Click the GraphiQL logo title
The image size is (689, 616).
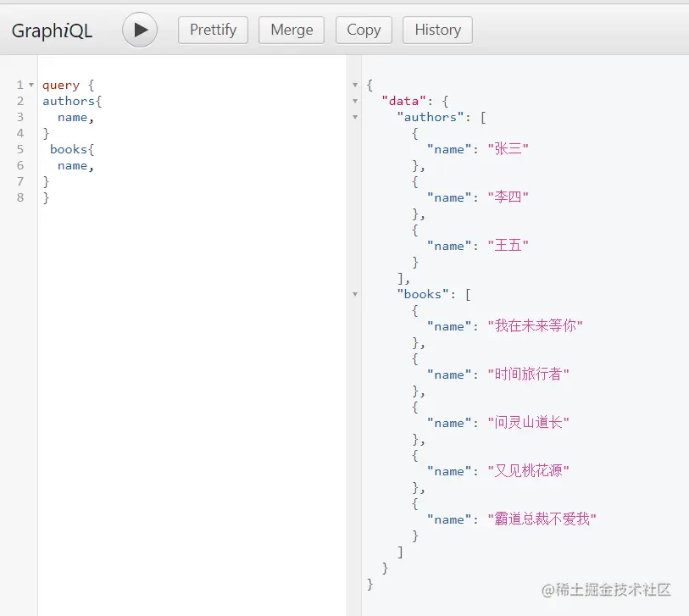click(x=52, y=31)
